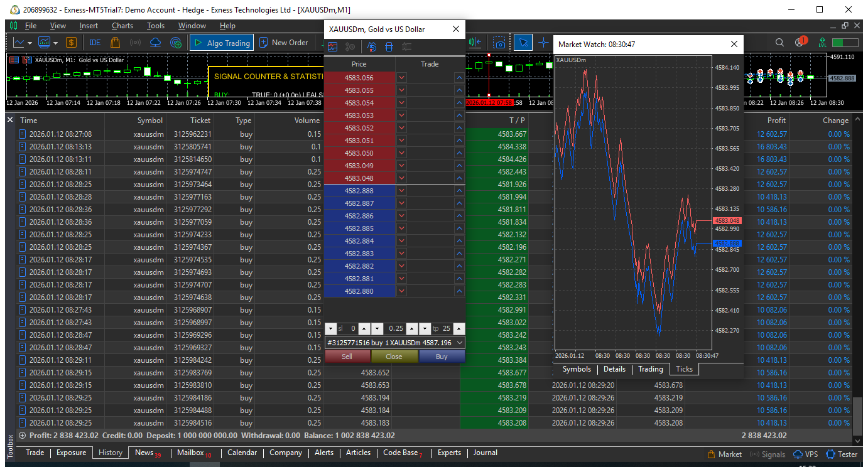Open the notifications icon with the red badge
The height and width of the screenshot is (467, 868).
pyautogui.click(x=800, y=43)
